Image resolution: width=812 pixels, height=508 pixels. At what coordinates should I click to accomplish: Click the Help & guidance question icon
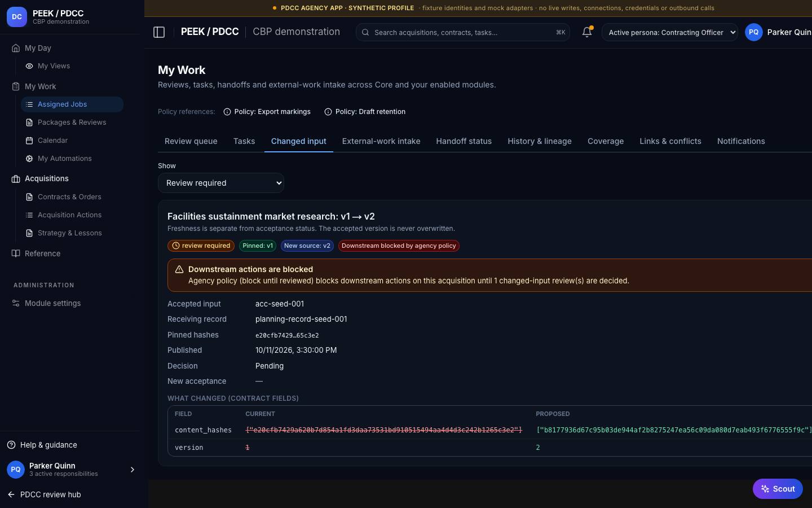pyautogui.click(x=11, y=445)
